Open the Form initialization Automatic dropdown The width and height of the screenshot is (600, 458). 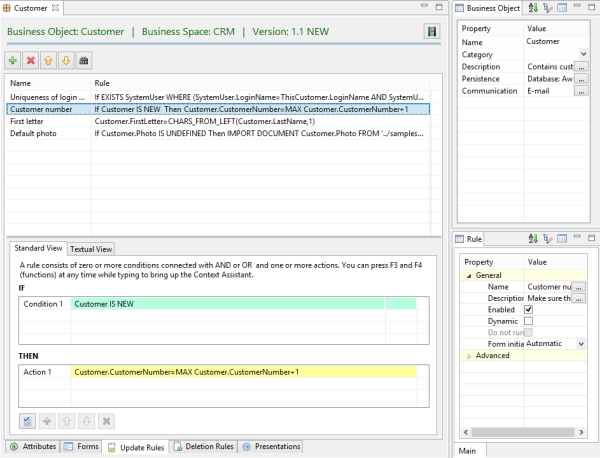click(x=581, y=344)
